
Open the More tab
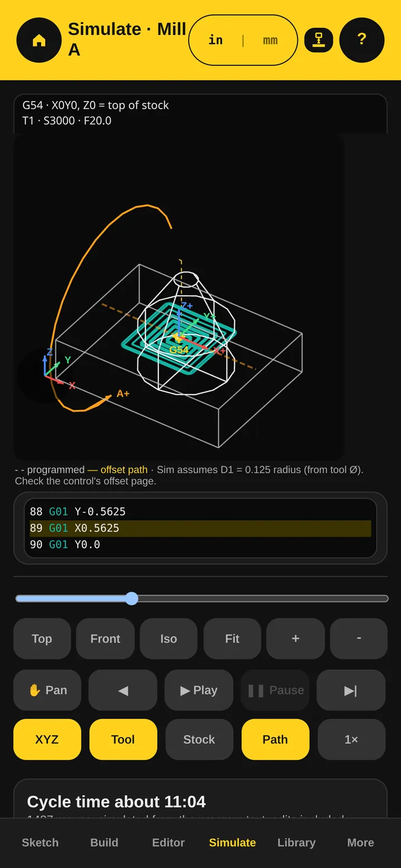[x=360, y=842]
